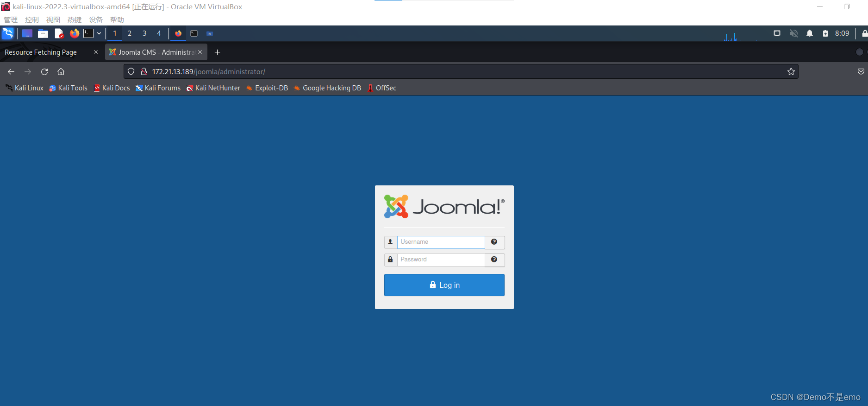Launch Firefox from the Kali panel
The image size is (868, 406).
pyautogui.click(x=74, y=33)
